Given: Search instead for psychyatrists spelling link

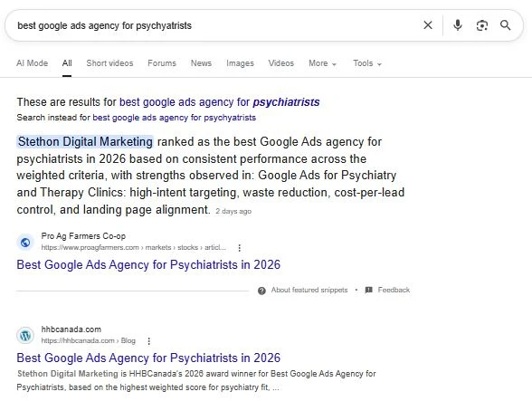Looking at the screenshot, I should tap(174, 118).
